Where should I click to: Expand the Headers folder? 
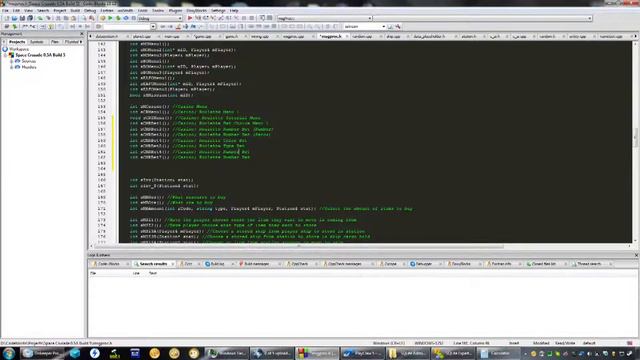[x=12, y=67]
